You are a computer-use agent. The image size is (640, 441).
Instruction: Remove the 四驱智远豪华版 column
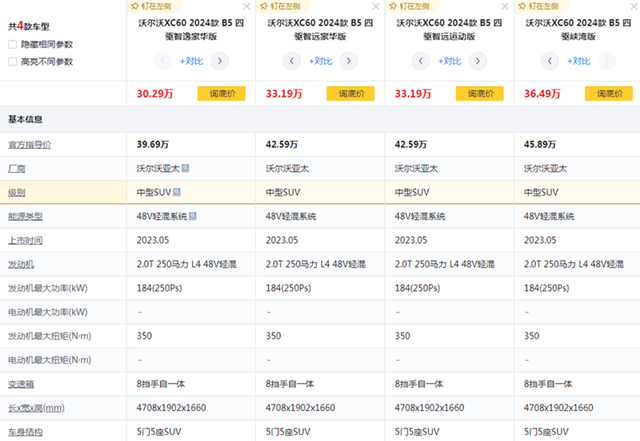[376, 6]
